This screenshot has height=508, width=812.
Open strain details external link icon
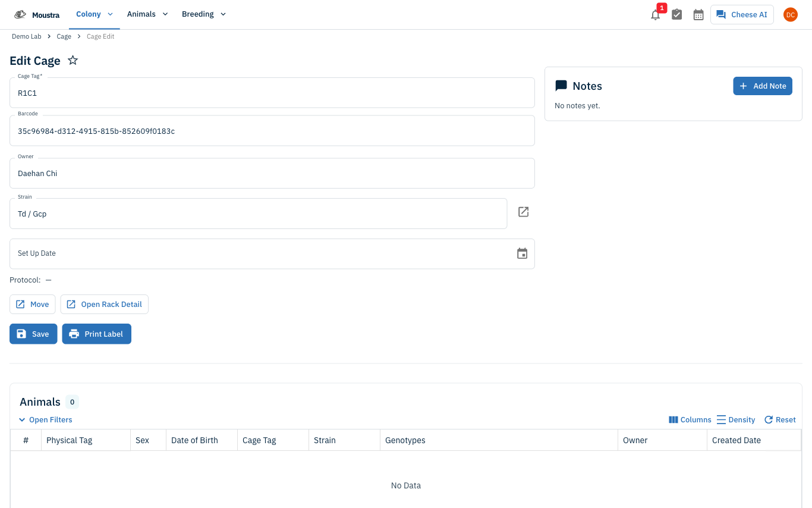(x=523, y=212)
